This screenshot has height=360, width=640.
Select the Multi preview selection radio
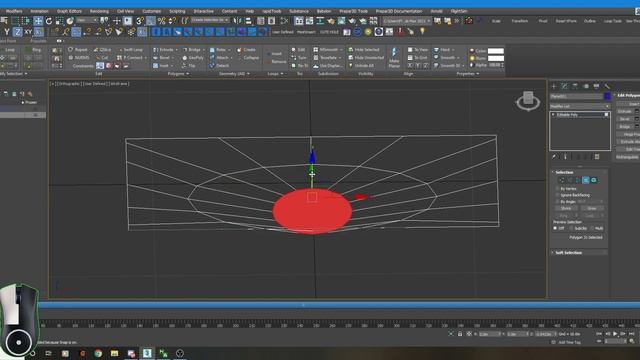[x=592, y=228]
